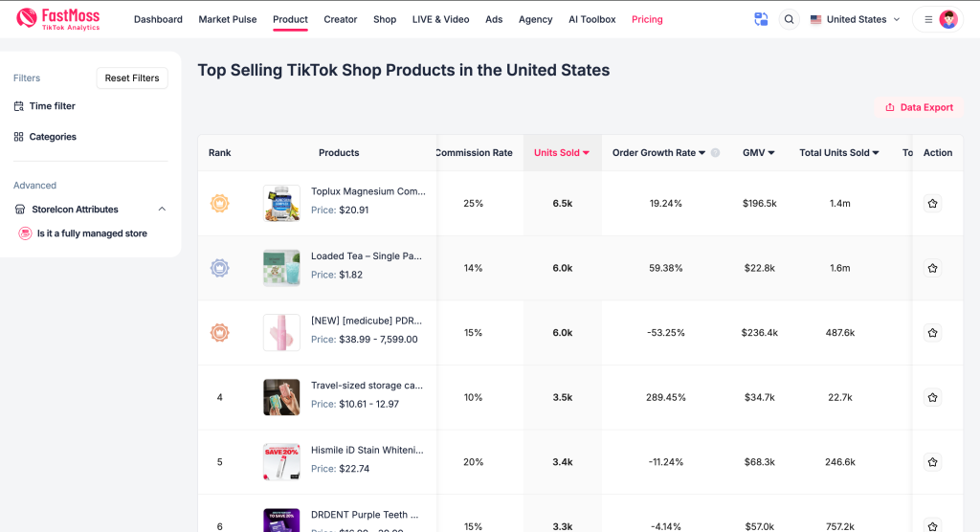Image resolution: width=980 pixels, height=532 pixels.
Task: Click the help icon beside Order Growth Rate
Action: pyautogui.click(x=715, y=152)
